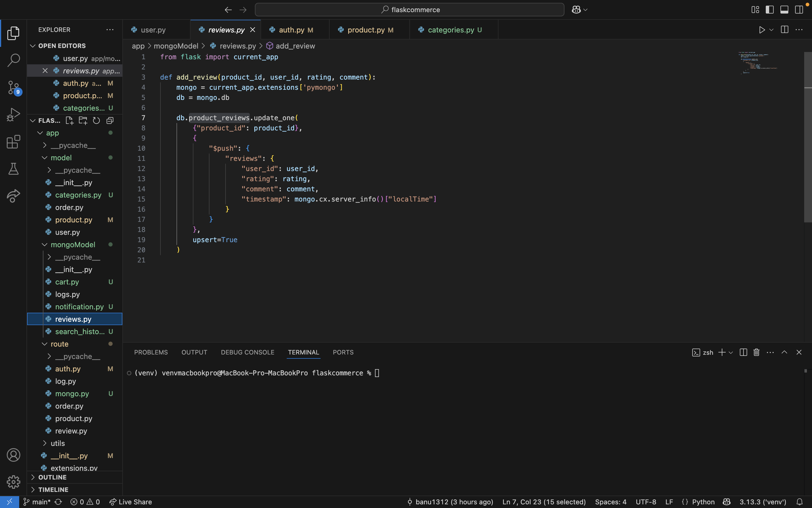Click the New File icon in explorer

coord(69,121)
